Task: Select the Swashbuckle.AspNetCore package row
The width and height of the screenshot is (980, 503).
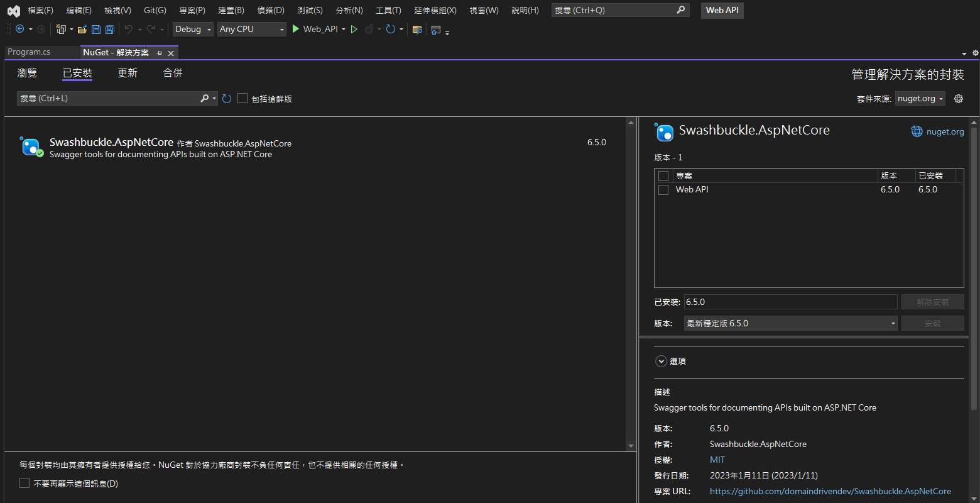Action: [x=315, y=148]
